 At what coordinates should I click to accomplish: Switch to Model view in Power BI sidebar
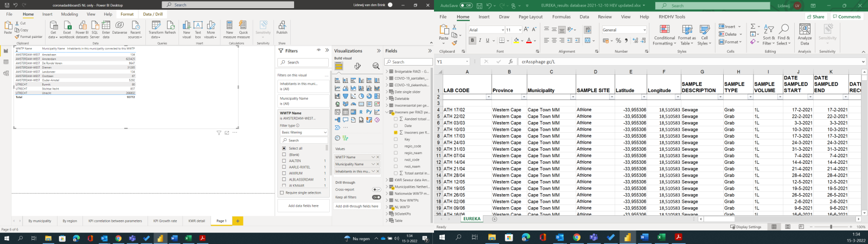point(6,73)
